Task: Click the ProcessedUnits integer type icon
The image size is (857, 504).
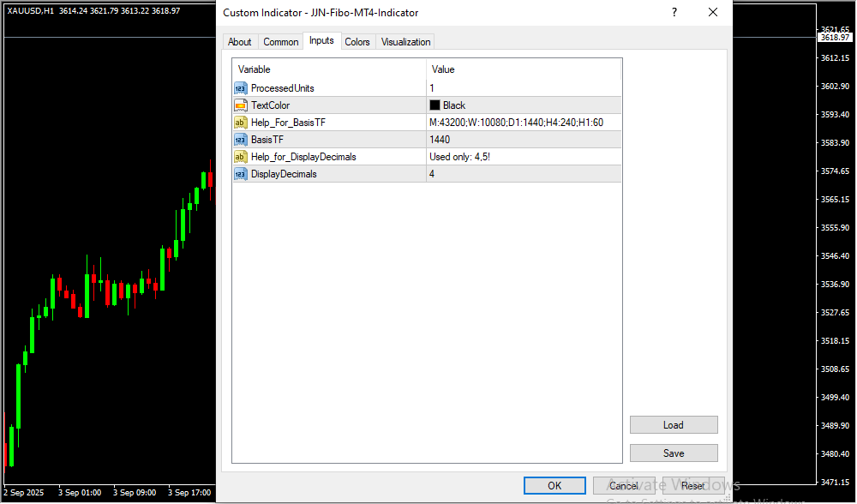Action: click(240, 88)
